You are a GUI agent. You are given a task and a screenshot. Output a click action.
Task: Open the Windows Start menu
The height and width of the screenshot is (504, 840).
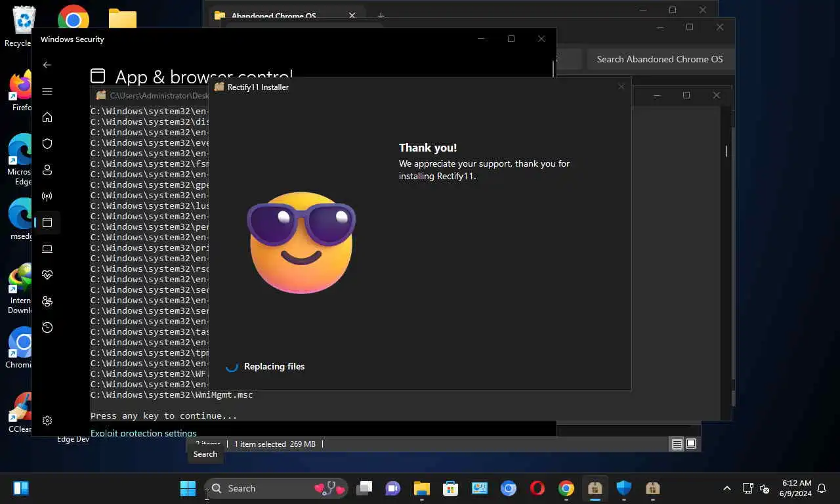coord(188,488)
